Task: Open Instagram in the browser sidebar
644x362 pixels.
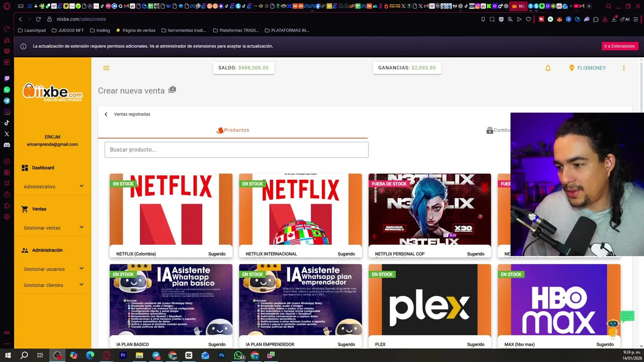Action: click(7, 112)
